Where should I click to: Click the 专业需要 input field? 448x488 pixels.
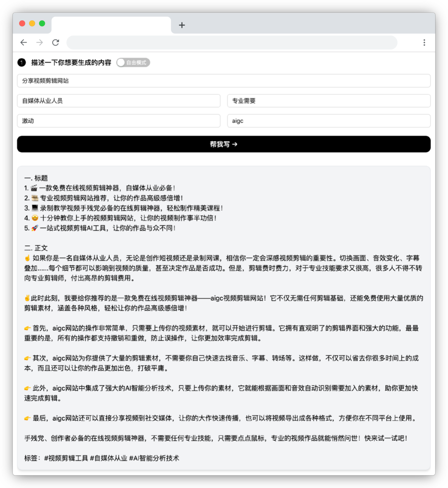point(329,101)
